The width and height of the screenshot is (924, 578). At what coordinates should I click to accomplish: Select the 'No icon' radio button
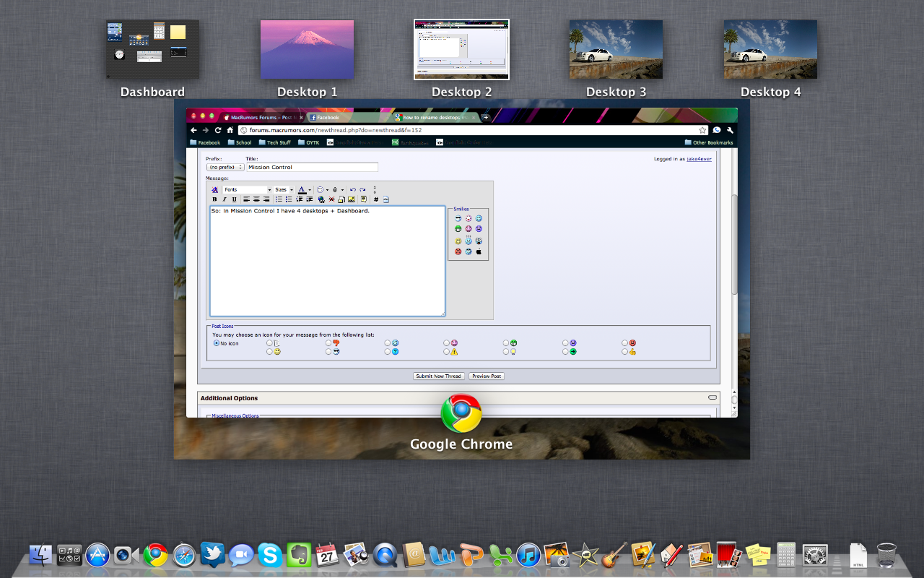coord(217,343)
